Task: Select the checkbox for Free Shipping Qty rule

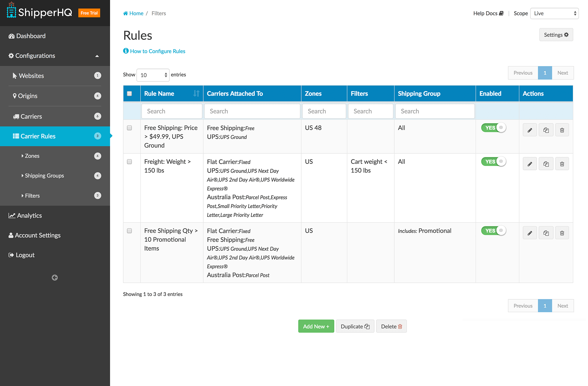Action: coord(129,231)
